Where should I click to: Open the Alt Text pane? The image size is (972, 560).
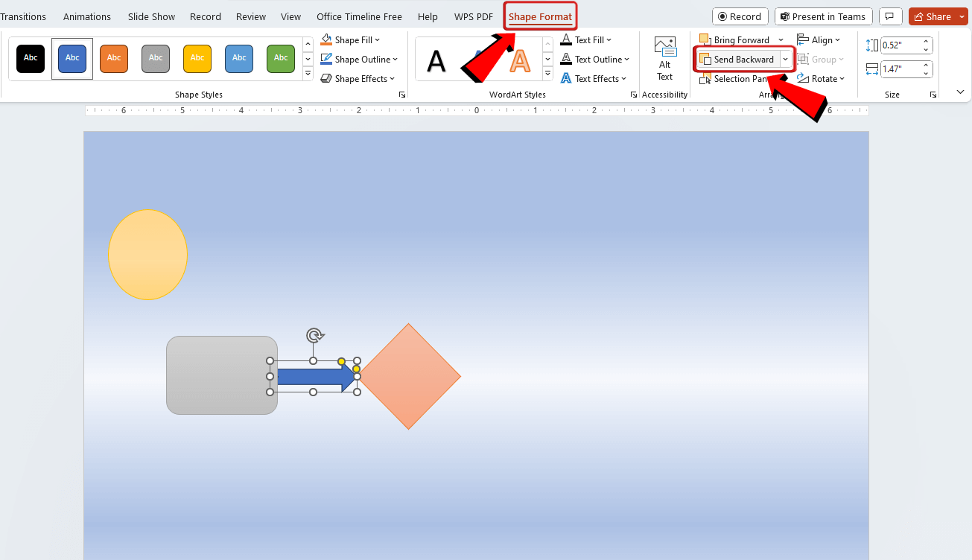[x=664, y=57]
